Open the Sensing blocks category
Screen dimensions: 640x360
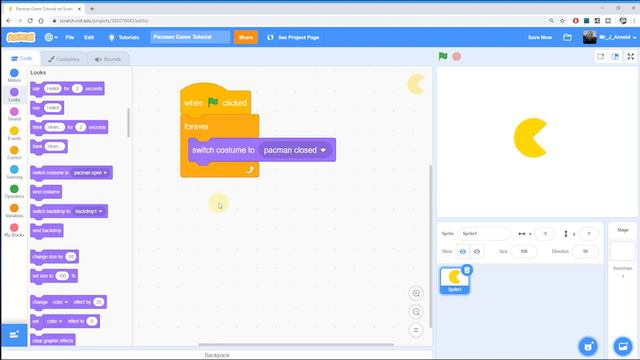pyautogui.click(x=14, y=172)
